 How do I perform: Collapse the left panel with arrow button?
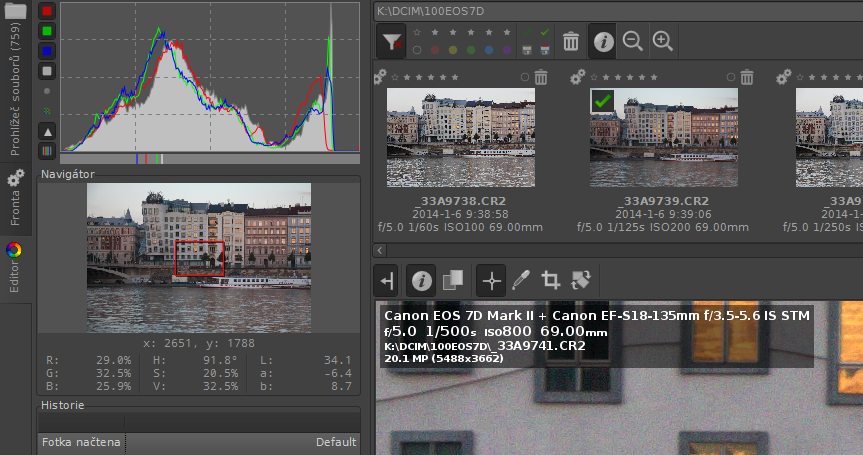pyautogui.click(x=387, y=280)
